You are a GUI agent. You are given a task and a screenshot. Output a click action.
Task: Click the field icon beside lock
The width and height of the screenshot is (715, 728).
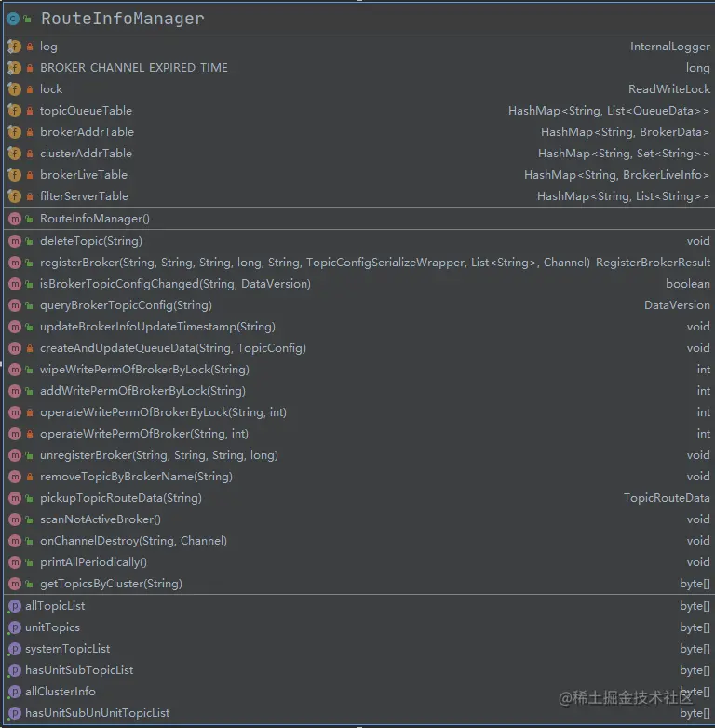point(14,89)
